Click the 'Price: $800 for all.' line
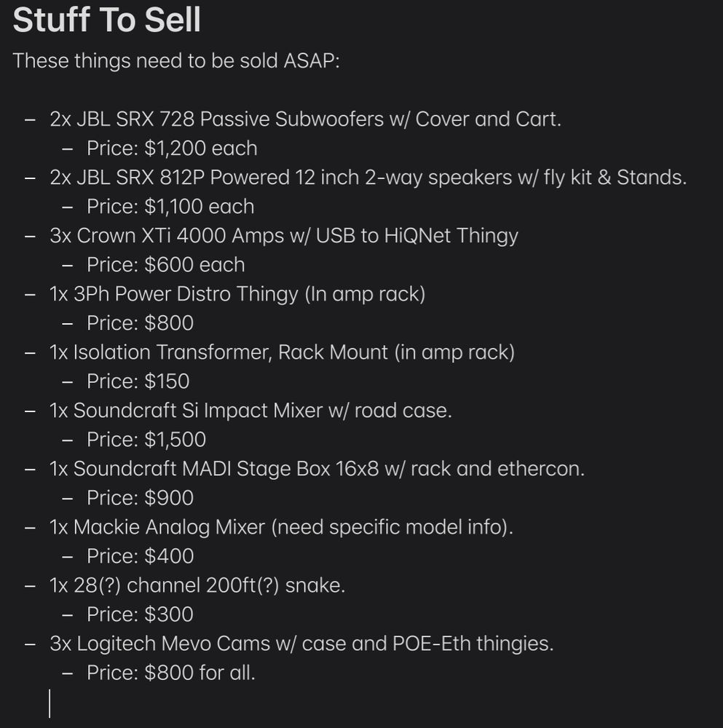Viewport: 723px width, 728px height. click(171, 673)
